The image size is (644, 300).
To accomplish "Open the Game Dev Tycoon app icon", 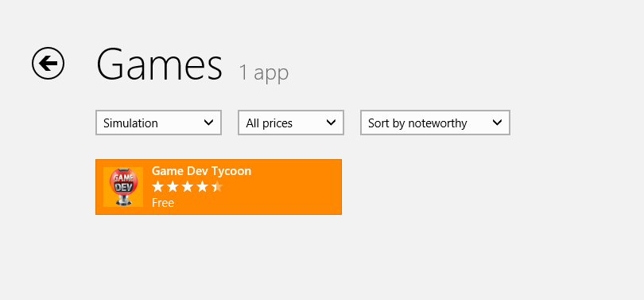I will pos(123,187).
